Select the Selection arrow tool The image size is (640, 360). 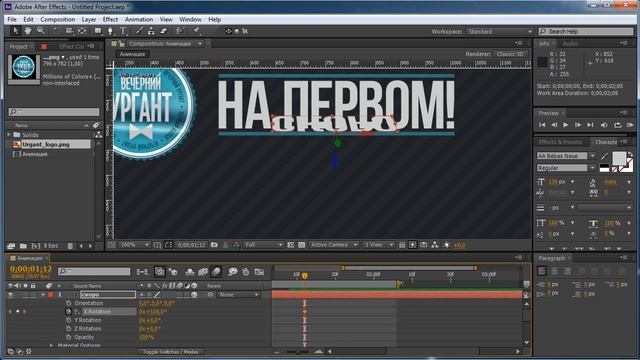click(x=16, y=31)
